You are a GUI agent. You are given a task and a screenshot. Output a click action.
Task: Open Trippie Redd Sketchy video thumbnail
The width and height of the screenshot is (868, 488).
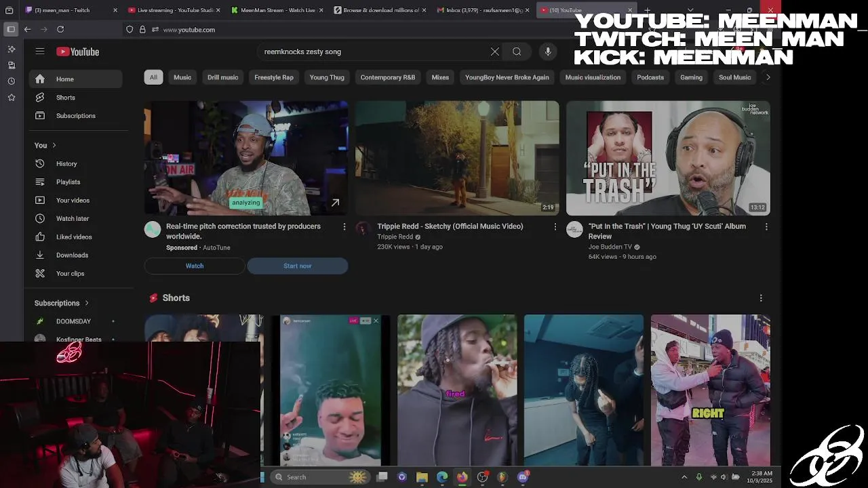tap(457, 158)
